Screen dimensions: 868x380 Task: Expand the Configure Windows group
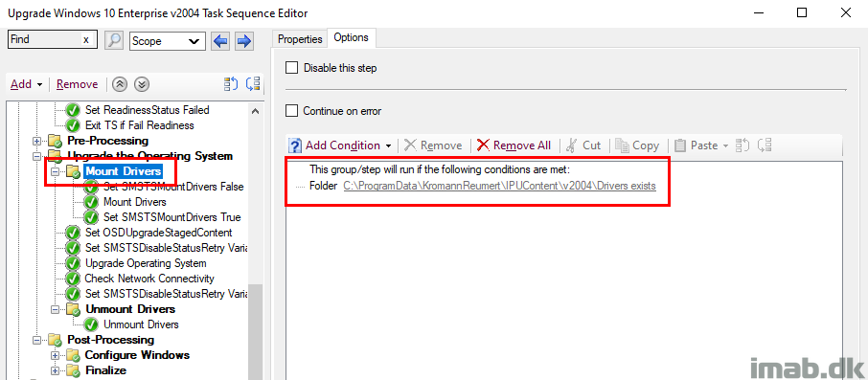click(55, 355)
